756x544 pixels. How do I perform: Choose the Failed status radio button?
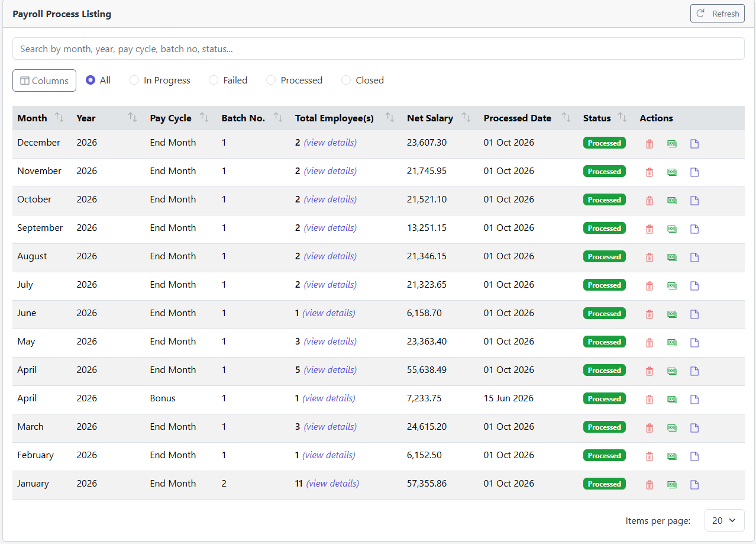coord(214,80)
